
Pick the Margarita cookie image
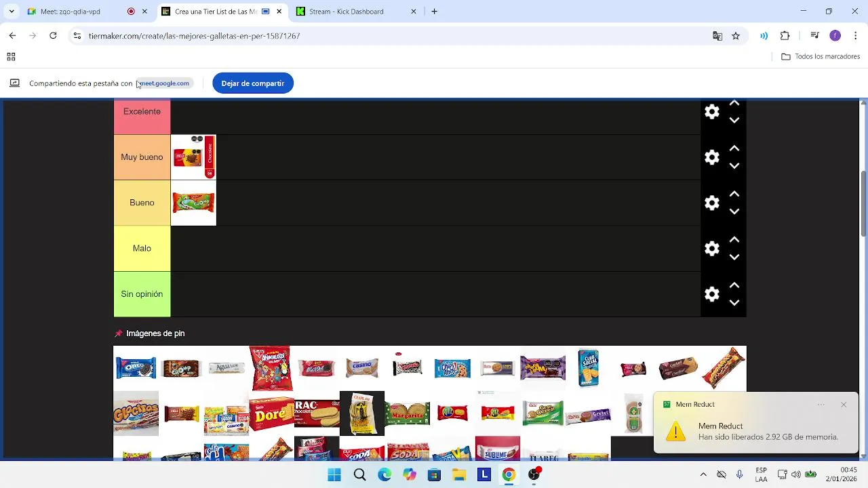[408, 413]
